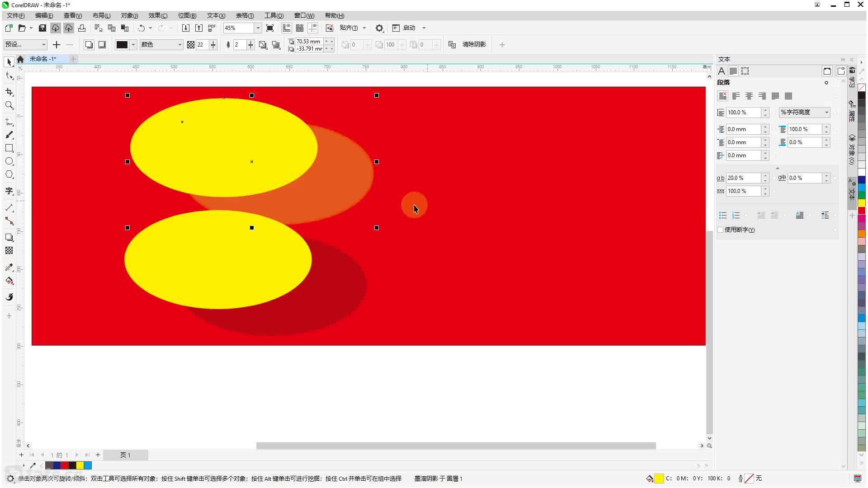Add a new page with plus button
868x488 pixels.
[x=98, y=455]
